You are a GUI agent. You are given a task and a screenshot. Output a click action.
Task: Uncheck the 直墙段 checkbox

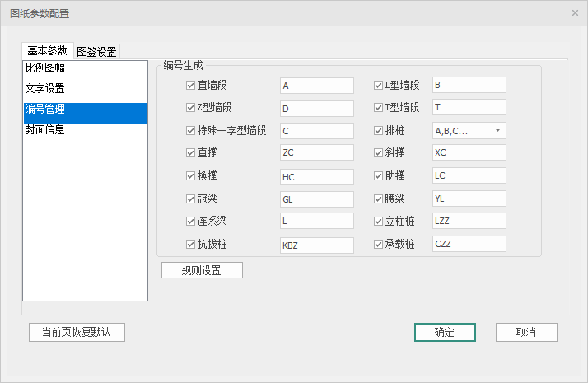click(191, 86)
